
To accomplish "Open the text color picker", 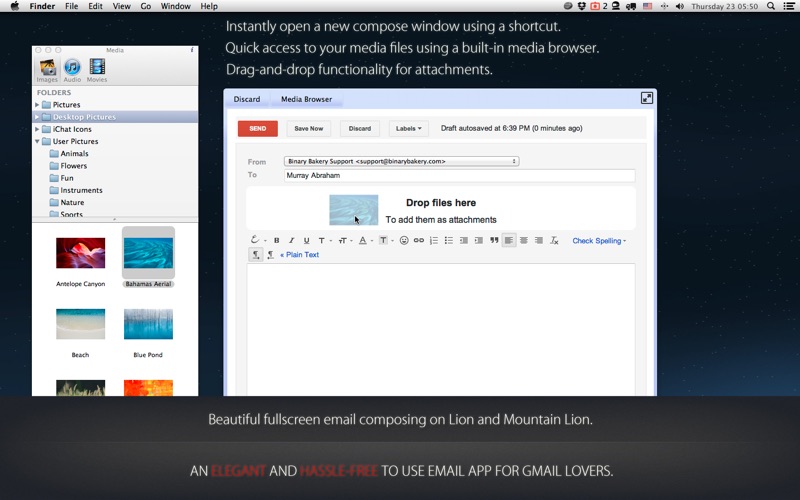I will 364,240.
